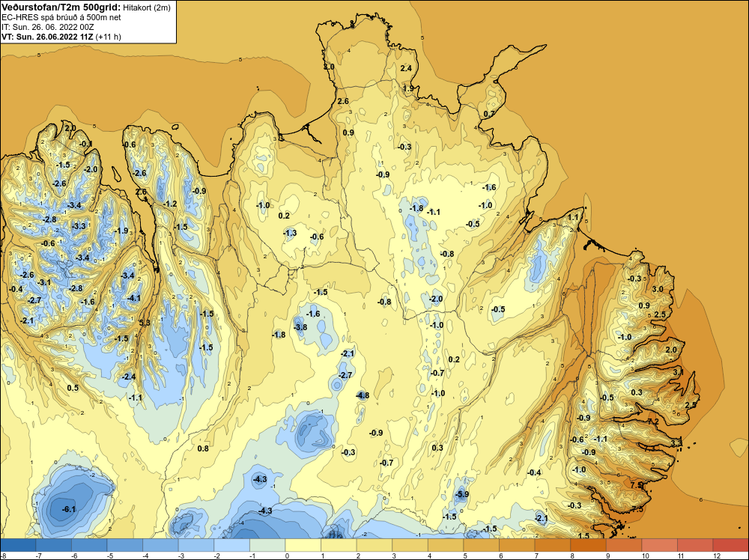
Task: Click the legend swatch right of 12
Action: coord(730,545)
